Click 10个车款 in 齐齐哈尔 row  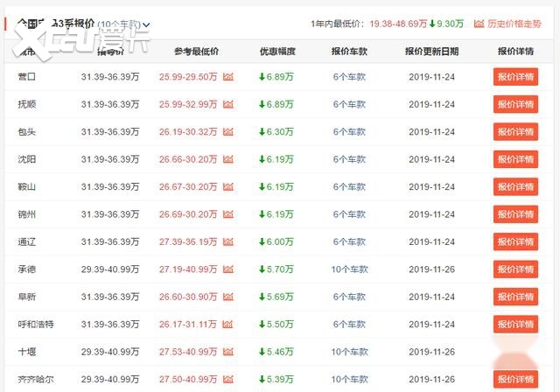(349, 379)
